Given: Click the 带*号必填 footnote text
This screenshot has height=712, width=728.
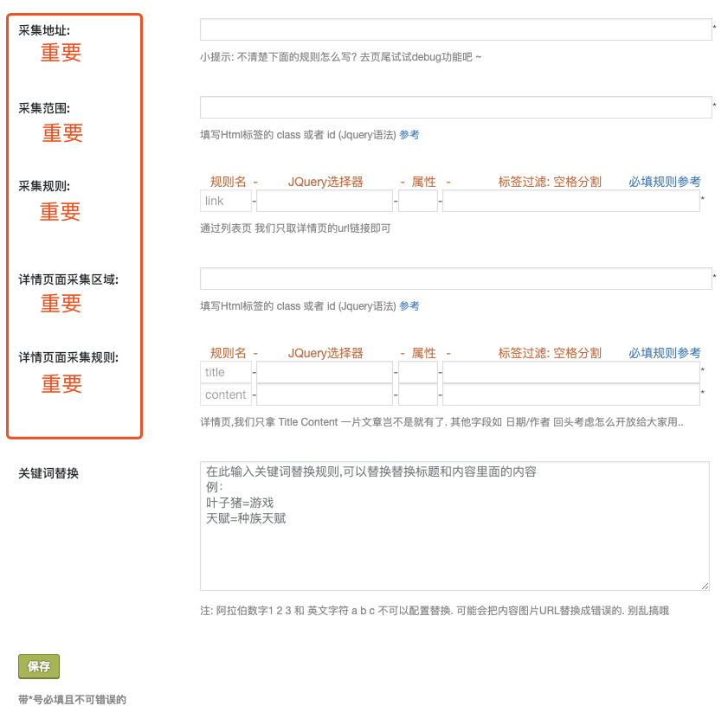Looking at the screenshot, I should point(72,700).
